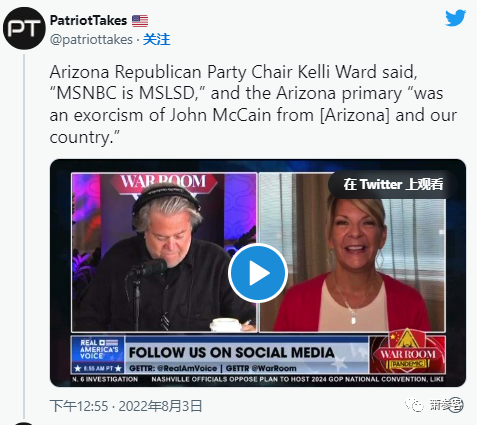477x425 pixels.
Task: Click the WeChat watermark icon at bottom right
Action: coord(414,405)
